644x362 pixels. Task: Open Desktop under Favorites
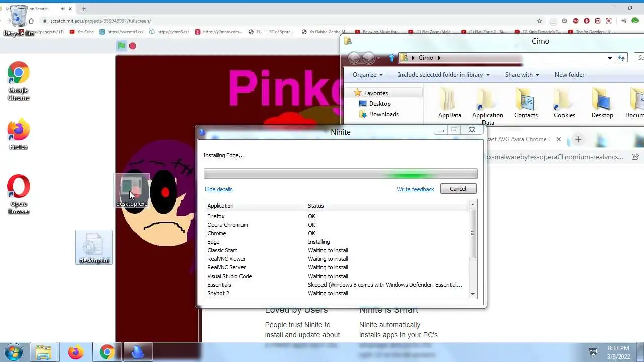point(380,104)
